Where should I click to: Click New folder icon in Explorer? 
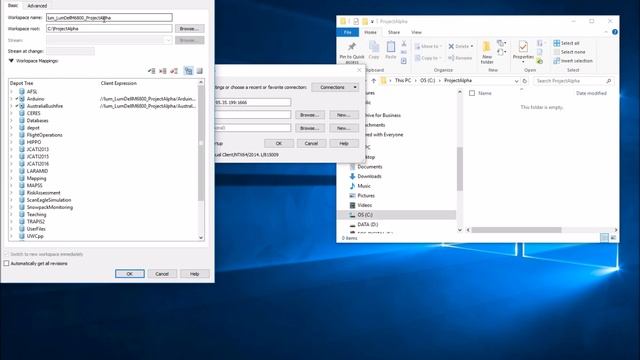(487, 52)
